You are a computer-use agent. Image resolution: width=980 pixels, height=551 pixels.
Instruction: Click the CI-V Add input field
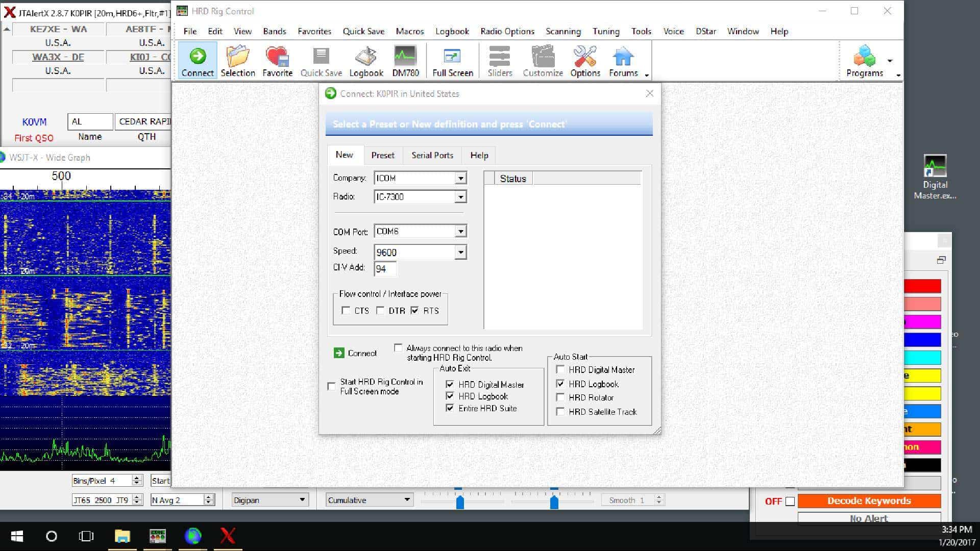(x=385, y=269)
